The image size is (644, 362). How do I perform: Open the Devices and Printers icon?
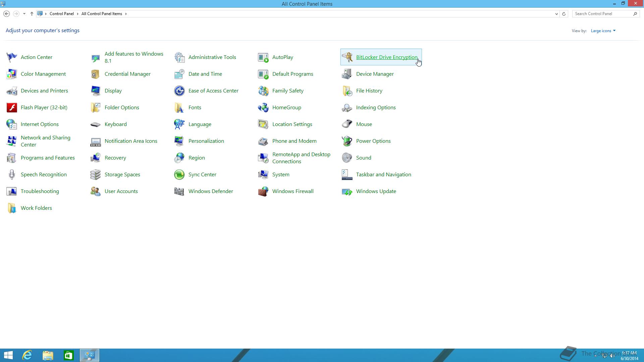(12, 91)
